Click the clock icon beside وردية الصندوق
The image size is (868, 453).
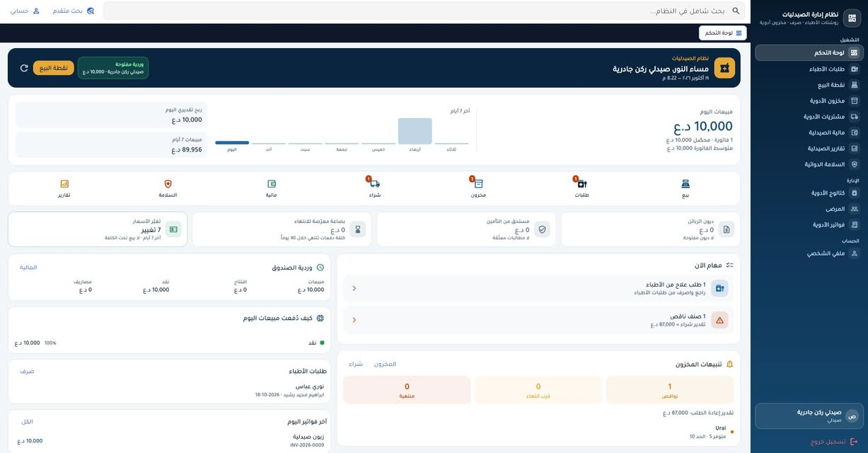pyautogui.click(x=320, y=268)
